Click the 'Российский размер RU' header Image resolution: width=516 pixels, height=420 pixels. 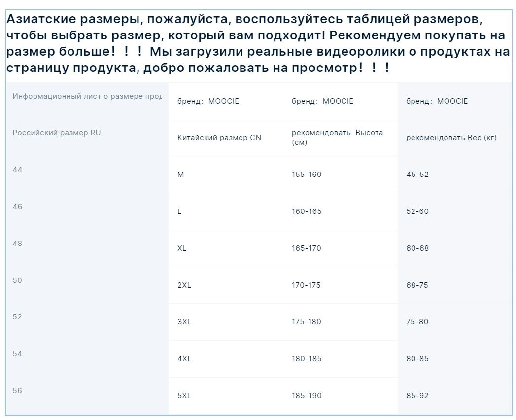click(57, 133)
